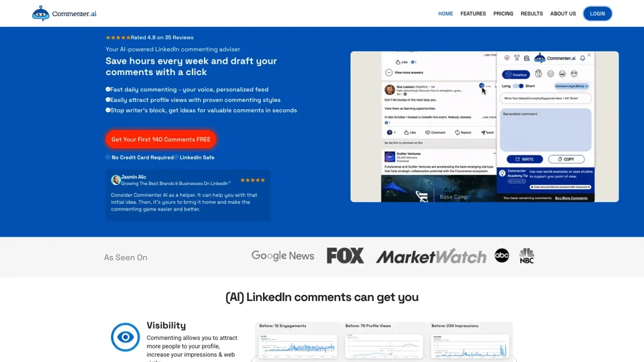644x362 pixels.
Task: Go to the HOME nav item
Action: pos(445,13)
